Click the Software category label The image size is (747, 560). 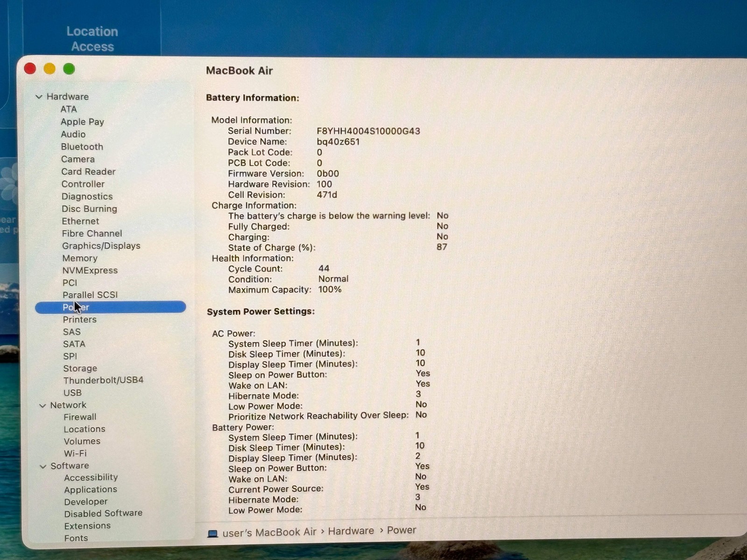click(x=70, y=466)
